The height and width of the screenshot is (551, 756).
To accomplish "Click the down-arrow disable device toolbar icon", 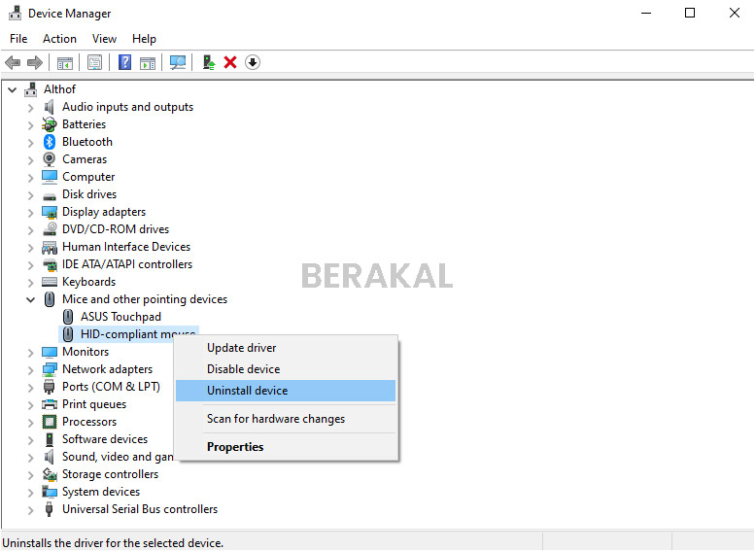I will click(253, 62).
